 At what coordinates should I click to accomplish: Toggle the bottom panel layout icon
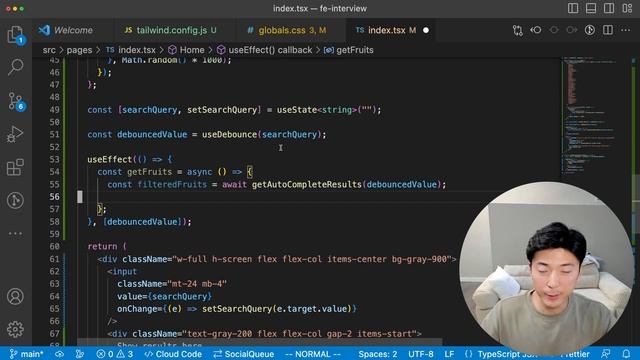pos(591,8)
